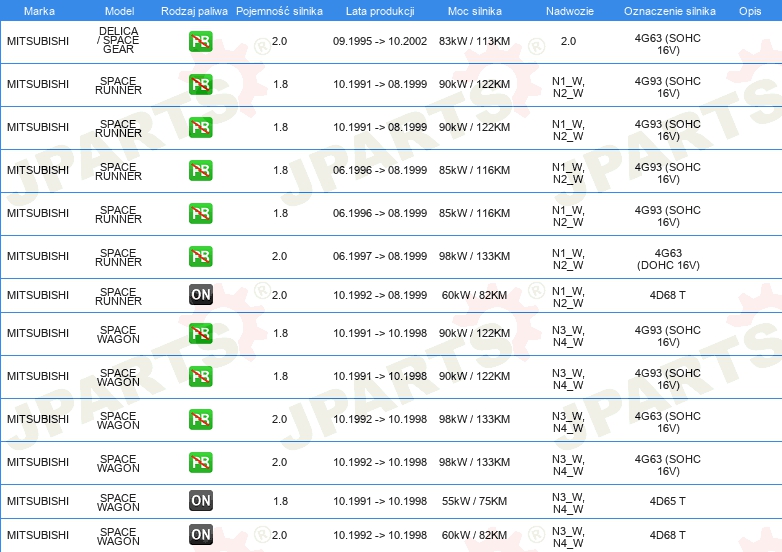Click the 98kW / 133KM cell in the DOHC 16V row
Image resolution: width=782 pixels, height=552 pixels.
click(474, 256)
